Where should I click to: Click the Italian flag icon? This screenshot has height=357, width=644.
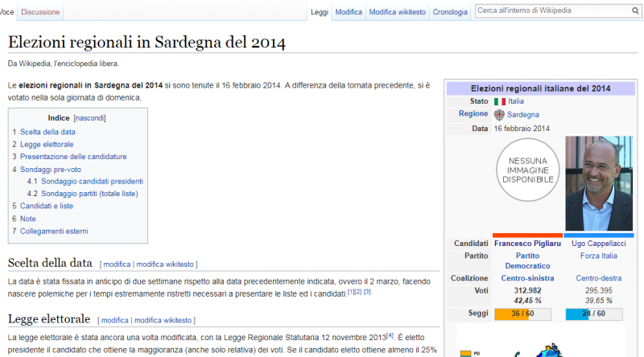(499, 101)
